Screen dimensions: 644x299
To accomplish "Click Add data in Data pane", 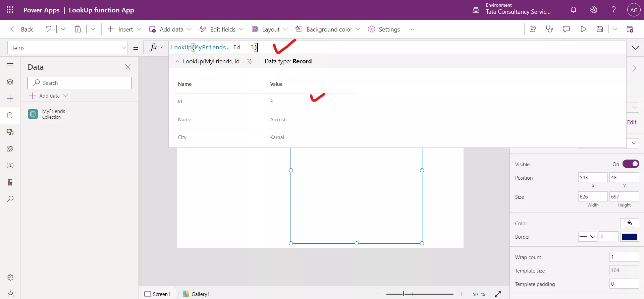I will pos(49,96).
